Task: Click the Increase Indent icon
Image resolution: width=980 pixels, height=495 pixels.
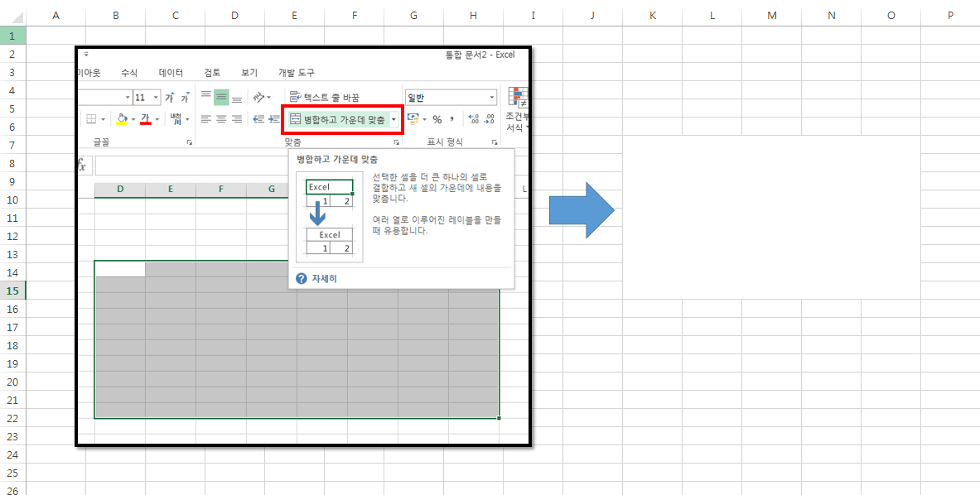Action: 273,119
